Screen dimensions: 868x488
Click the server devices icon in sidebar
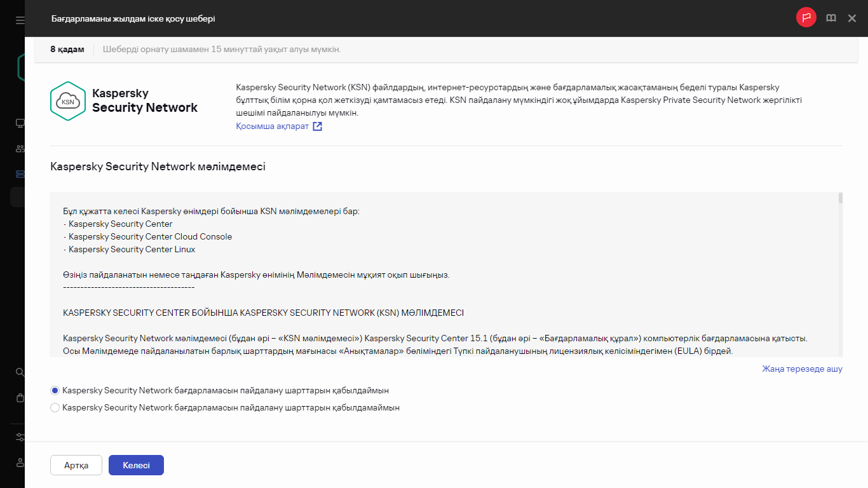(x=20, y=174)
